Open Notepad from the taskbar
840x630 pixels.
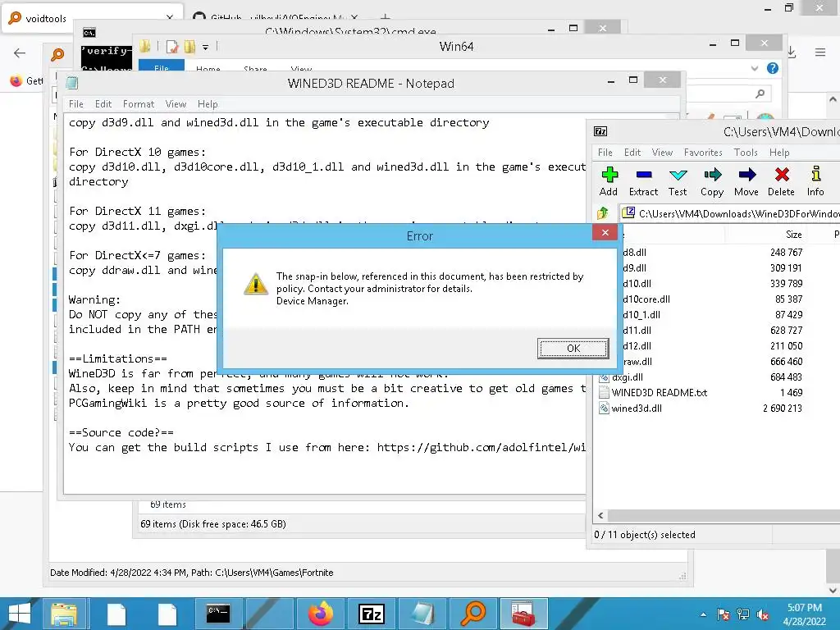point(422,614)
